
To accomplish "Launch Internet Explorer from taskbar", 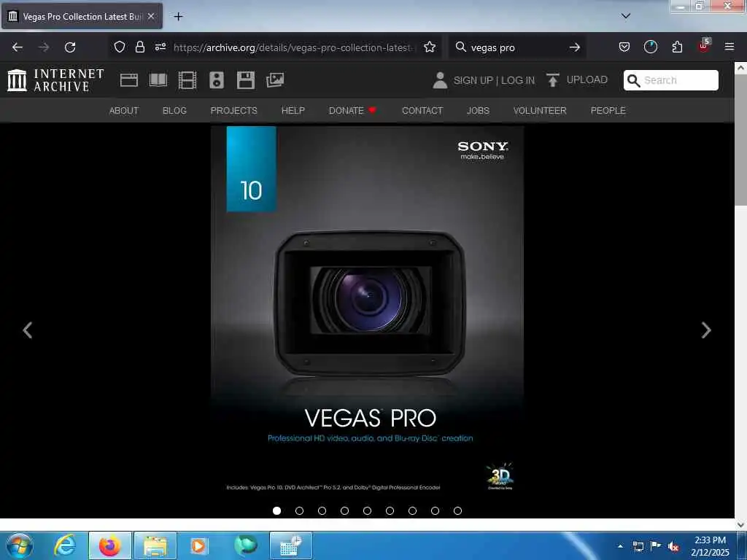I will (65, 545).
